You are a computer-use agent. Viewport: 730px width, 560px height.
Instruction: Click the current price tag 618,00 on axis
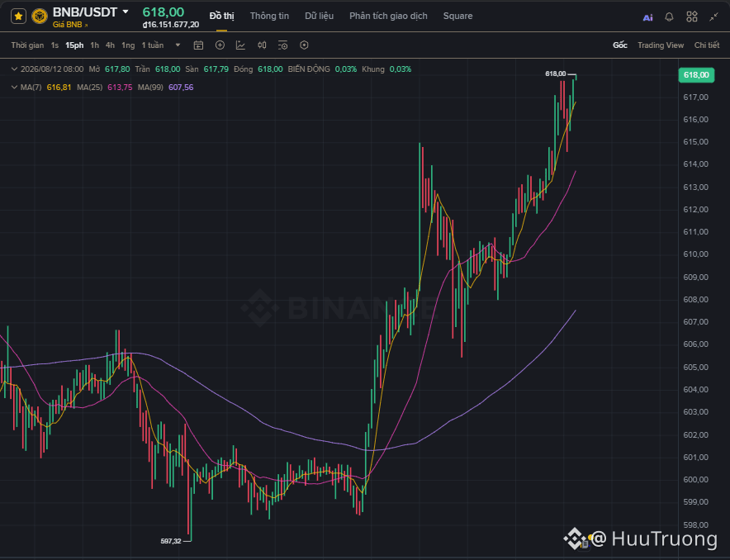696,75
